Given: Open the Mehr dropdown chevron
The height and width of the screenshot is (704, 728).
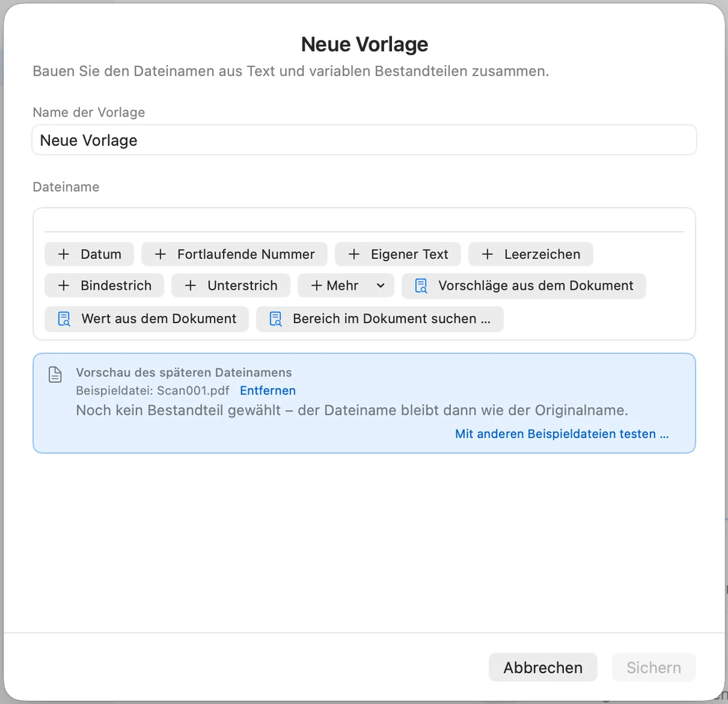Looking at the screenshot, I should coord(381,285).
